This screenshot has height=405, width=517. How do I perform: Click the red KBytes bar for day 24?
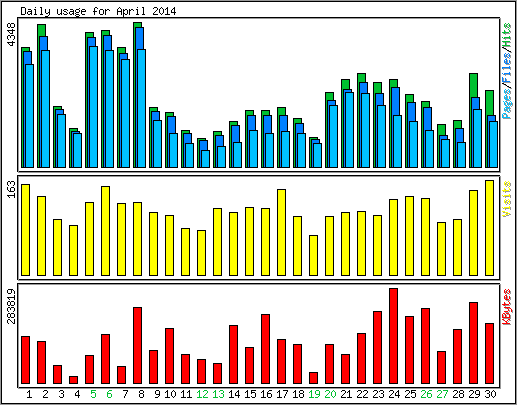point(393,336)
